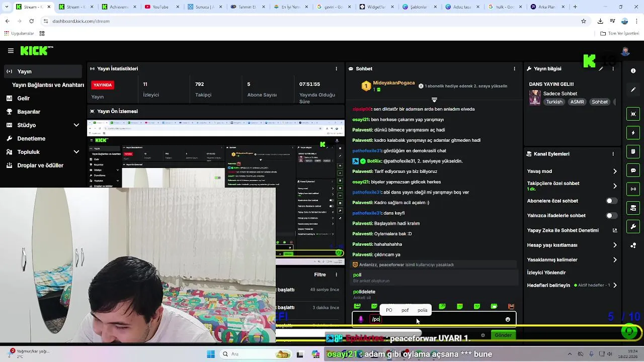Screen dimensions: 644x362
Task: Choose the 'pof' autocomplete suggestion
Action: (x=405, y=310)
